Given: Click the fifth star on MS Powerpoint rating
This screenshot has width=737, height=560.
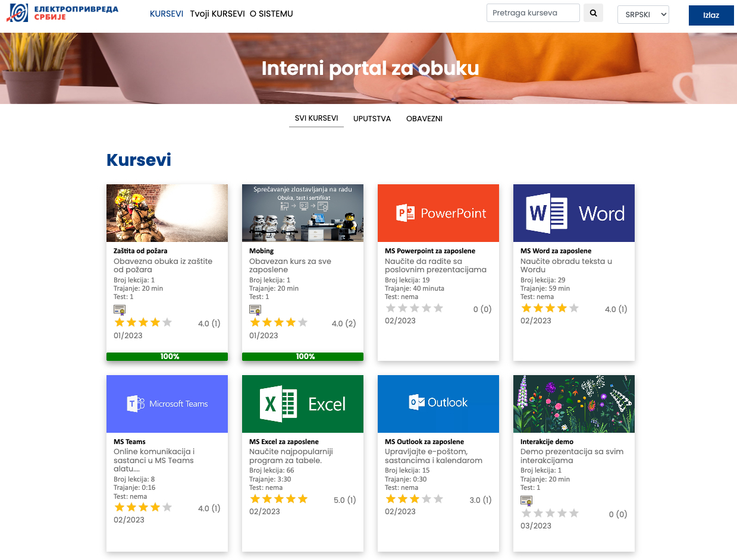Looking at the screenshot, I should (438, 308).
